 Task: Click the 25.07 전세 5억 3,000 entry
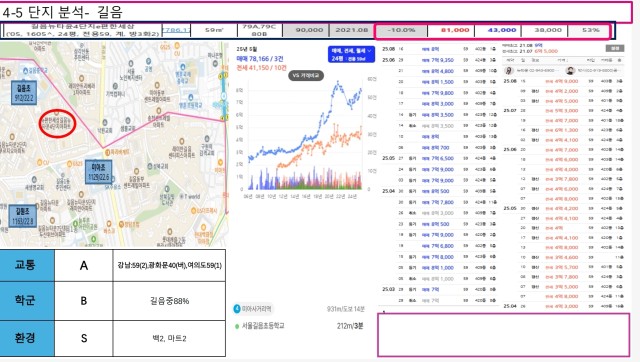tap(563, 111)
